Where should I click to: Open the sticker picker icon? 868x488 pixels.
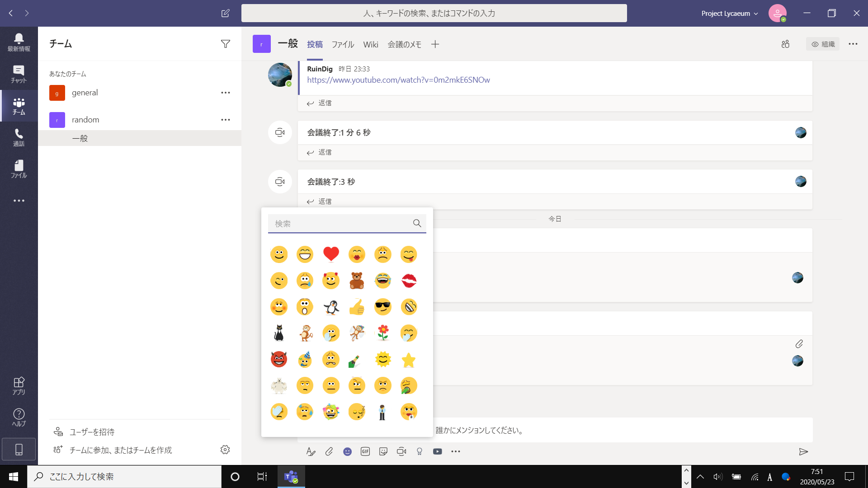point(383,451)
